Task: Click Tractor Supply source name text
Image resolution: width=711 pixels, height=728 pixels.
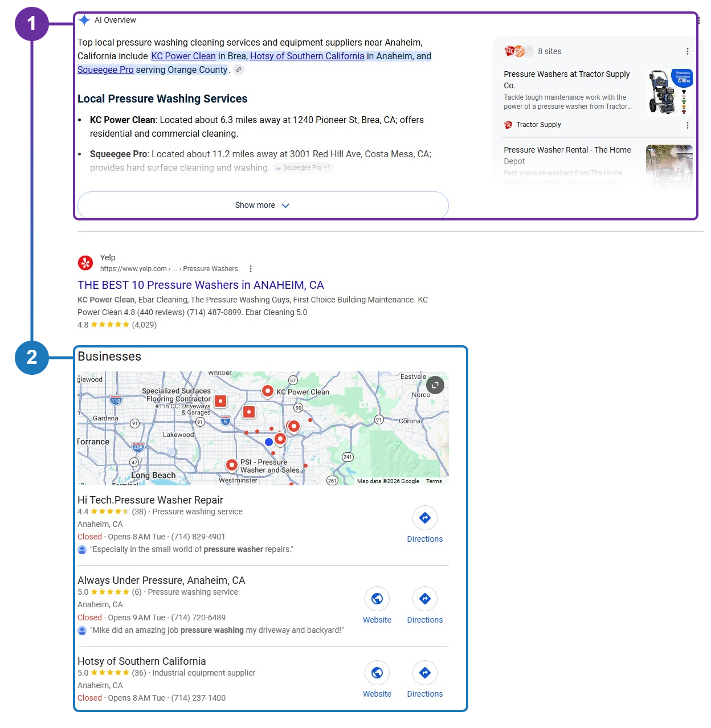Action: [x=538, y=125]
